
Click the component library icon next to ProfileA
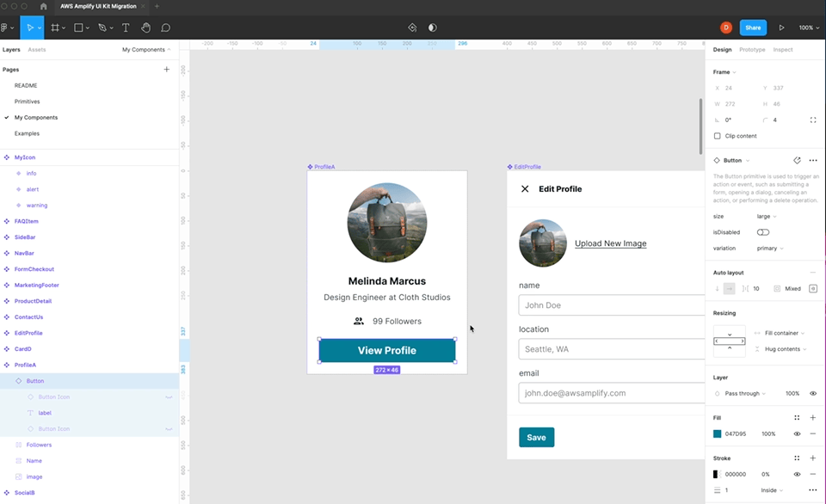[x=310, y=166]
